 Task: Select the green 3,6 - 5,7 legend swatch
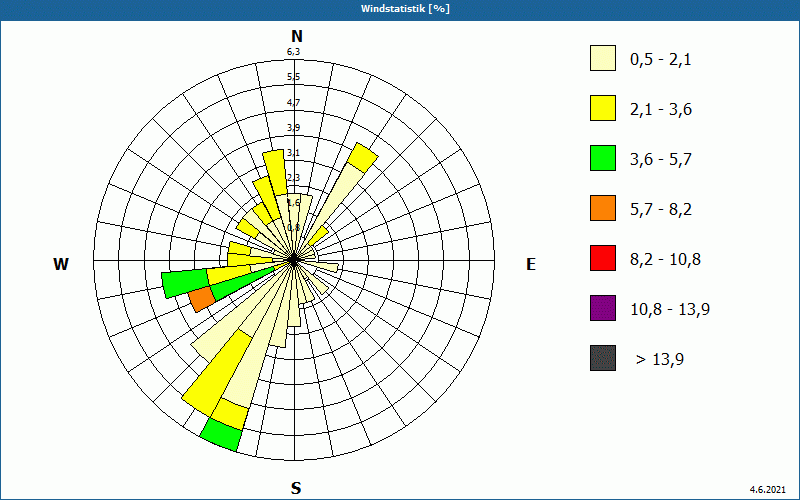(x=603, y=158)
